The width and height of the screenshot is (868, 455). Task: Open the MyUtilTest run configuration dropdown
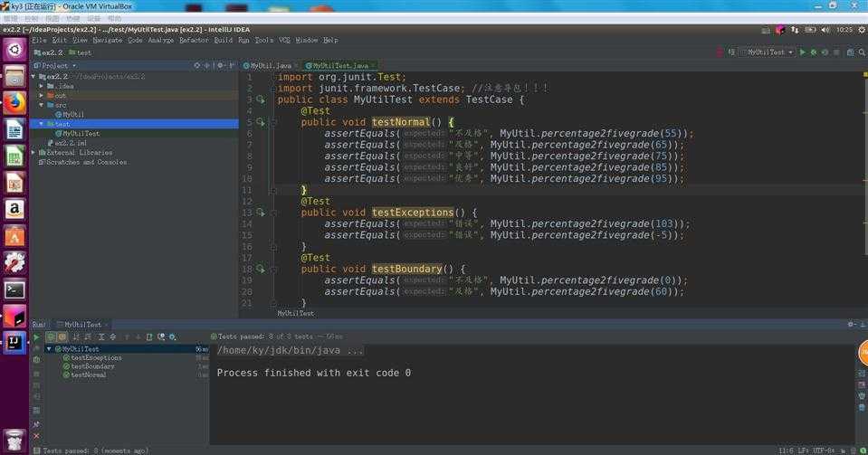tap(768, 52)
